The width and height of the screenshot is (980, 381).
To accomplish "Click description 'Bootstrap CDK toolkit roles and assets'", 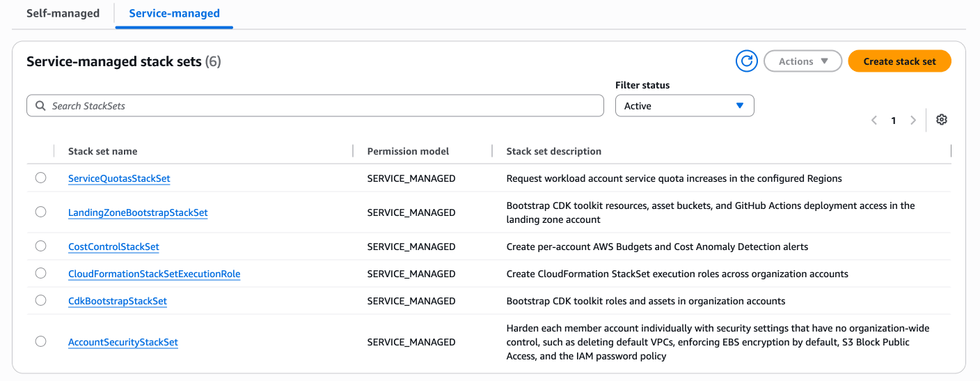I will (x=646, y=301).
